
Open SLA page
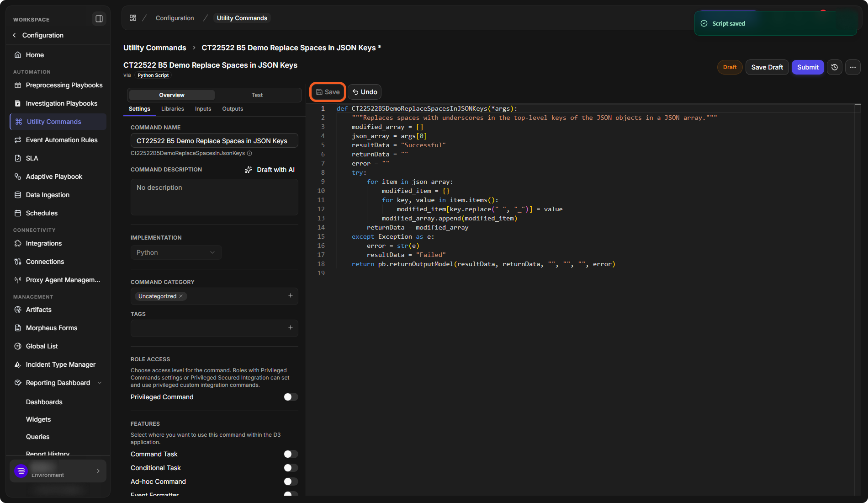click(58, 158)
